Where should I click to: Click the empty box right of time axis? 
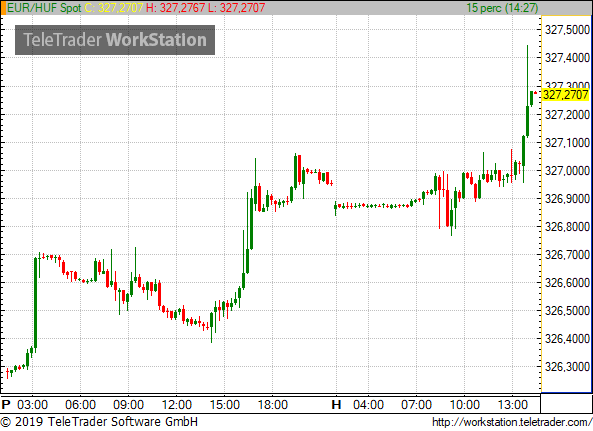click(x=566, y=403)
